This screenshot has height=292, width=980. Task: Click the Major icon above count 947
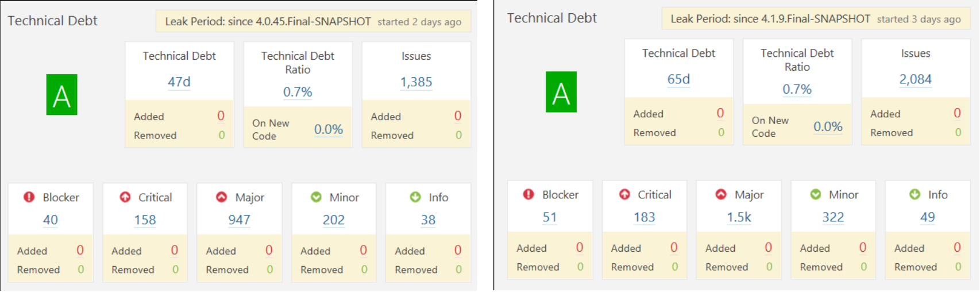click(x=221, y=197)
